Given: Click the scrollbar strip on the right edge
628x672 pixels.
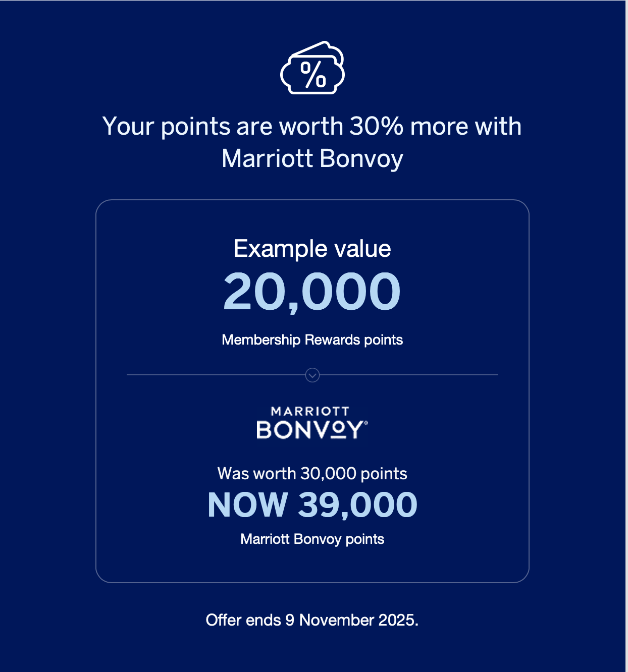Looking at the screenshot, I should (626, 336).
